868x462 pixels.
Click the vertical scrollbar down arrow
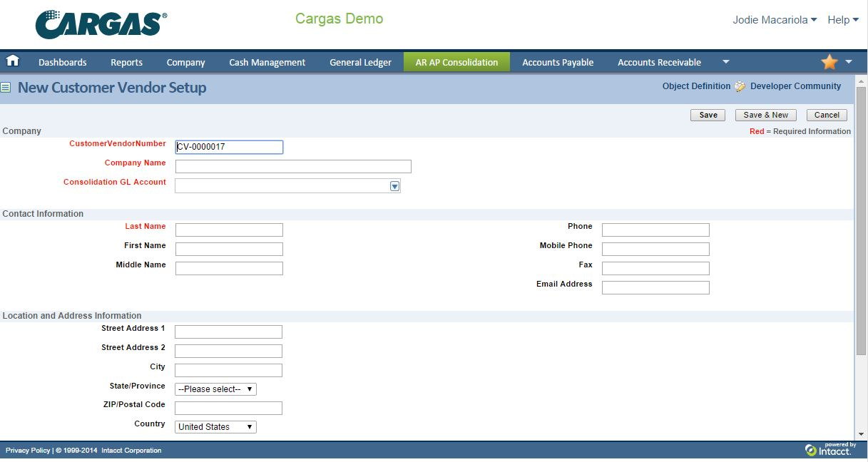861,433
